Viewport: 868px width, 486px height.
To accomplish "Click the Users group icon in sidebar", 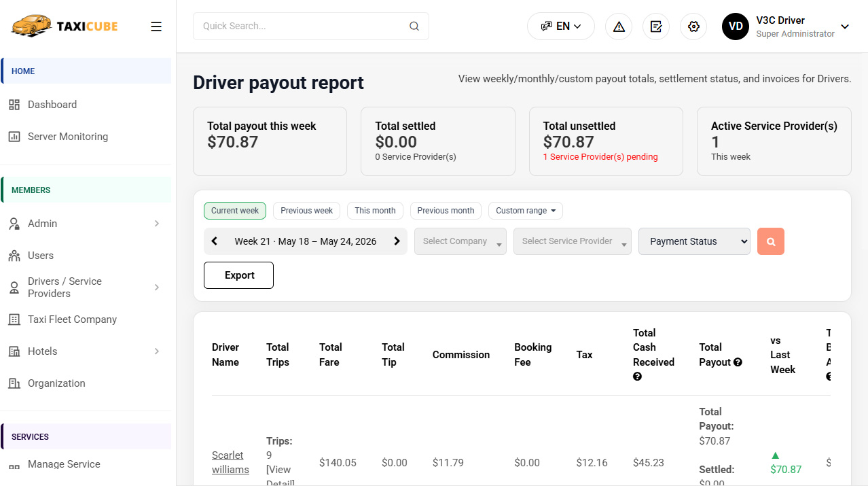I will coord(14,256).
